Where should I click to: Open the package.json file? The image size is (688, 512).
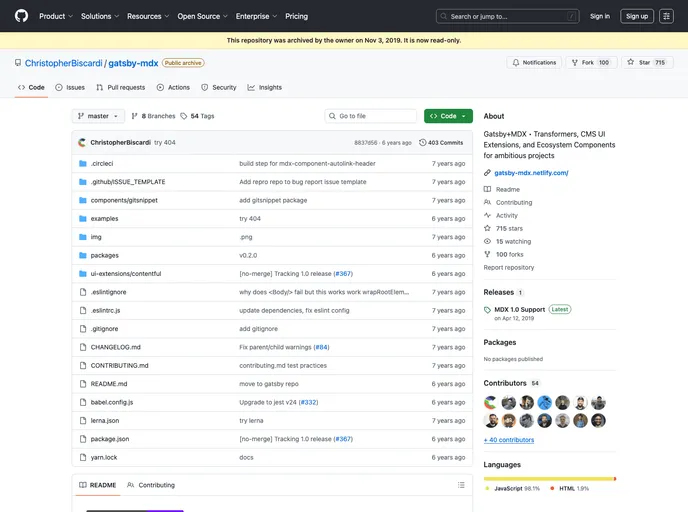tap(110, 440)
